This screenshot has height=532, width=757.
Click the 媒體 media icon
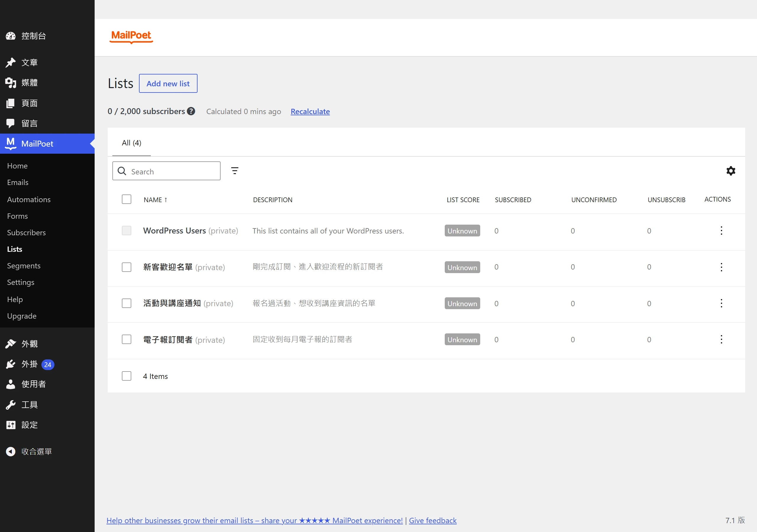pos(11,83)
